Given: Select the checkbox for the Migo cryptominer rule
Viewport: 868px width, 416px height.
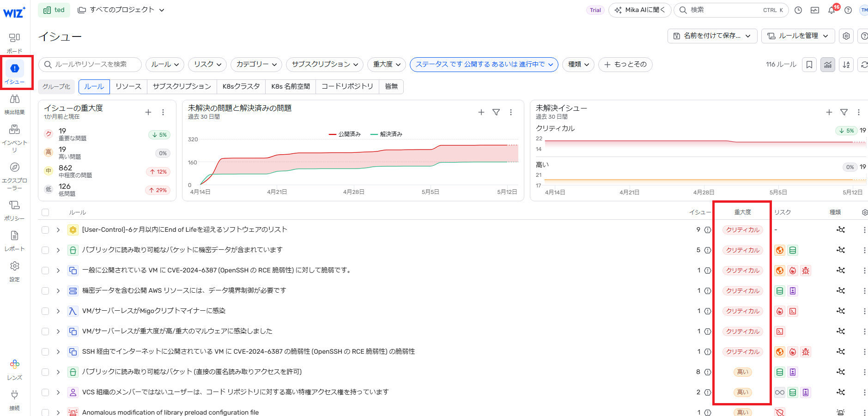Looking at the screenshot, I should pyautogui.click(x=45, y=311).
